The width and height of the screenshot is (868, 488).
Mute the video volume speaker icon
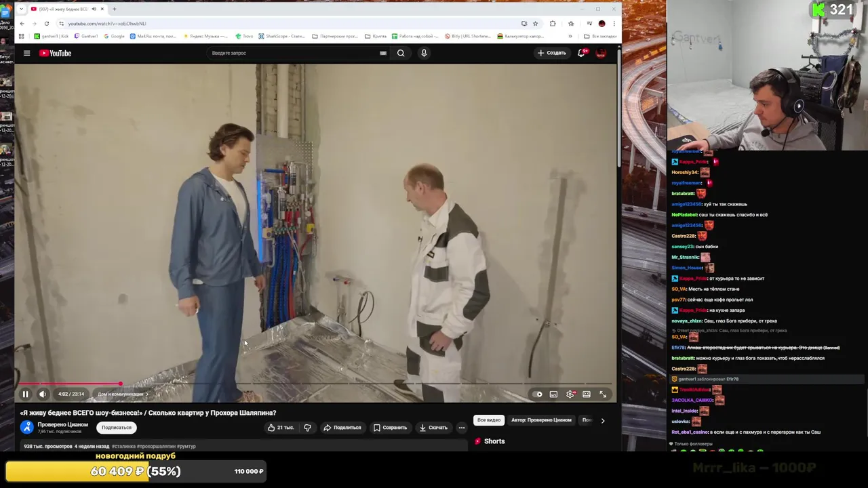click(x=43, y=394)
